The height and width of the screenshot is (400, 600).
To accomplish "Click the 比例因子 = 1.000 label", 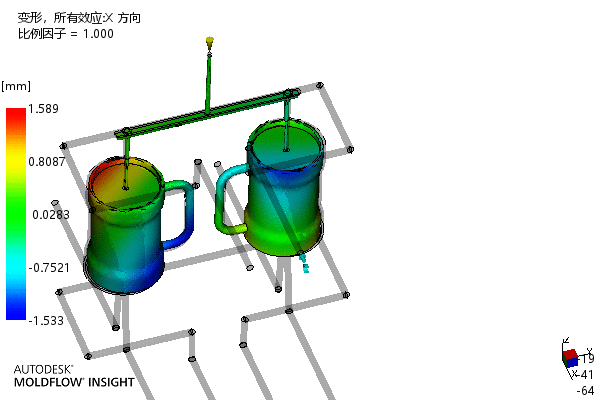I will [x=65, y=34].
